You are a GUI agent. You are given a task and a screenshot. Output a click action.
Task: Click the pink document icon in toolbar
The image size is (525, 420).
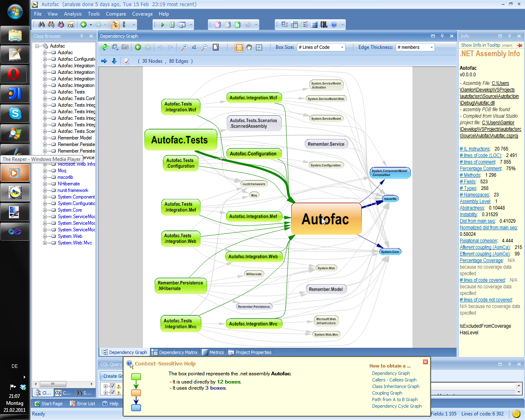point(218,25)
